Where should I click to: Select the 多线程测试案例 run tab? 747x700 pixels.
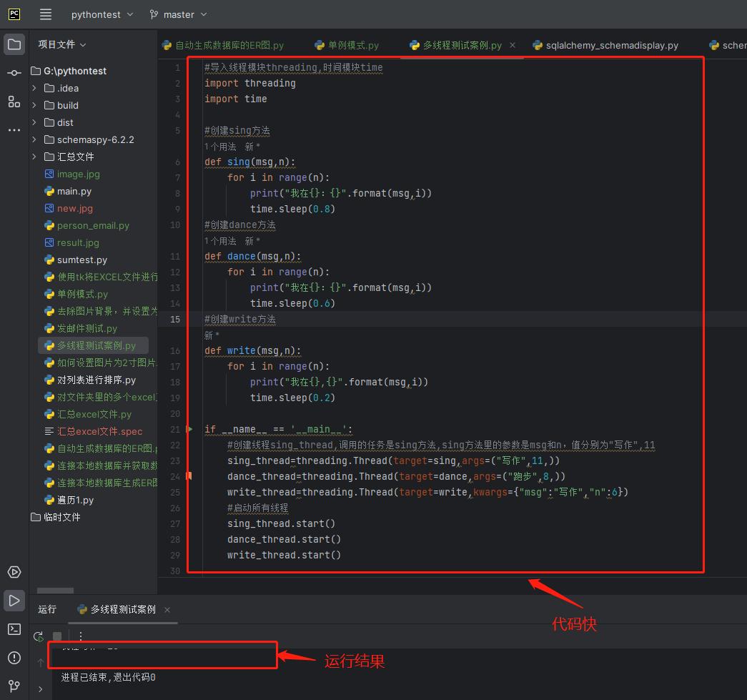point(117,609)
